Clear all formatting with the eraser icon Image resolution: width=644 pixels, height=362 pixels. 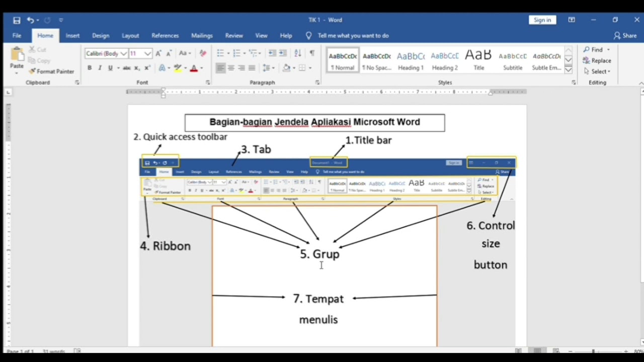point(203,53)
